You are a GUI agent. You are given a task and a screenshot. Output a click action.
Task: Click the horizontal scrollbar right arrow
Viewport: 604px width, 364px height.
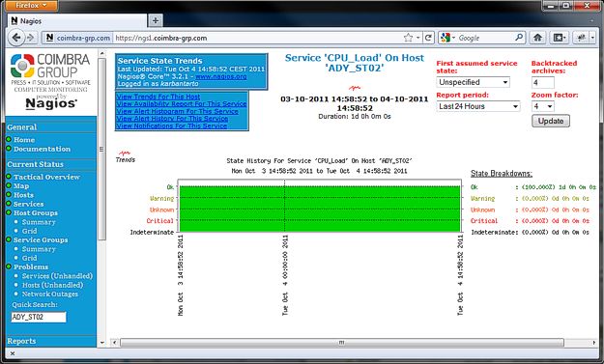(x=593, y=342)
